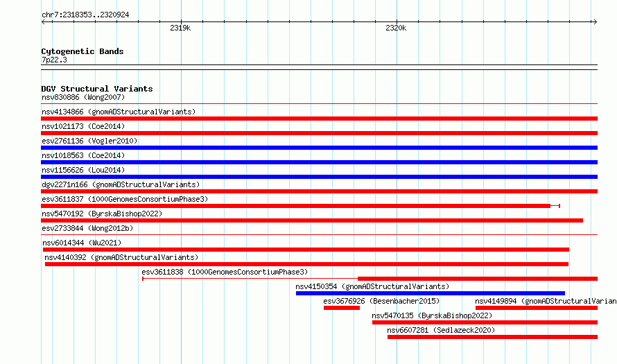Viewport: 617px width, 364px height.
Task: Click the chr7:2318353..2320924 coordinate label
Action: (85, 15)
